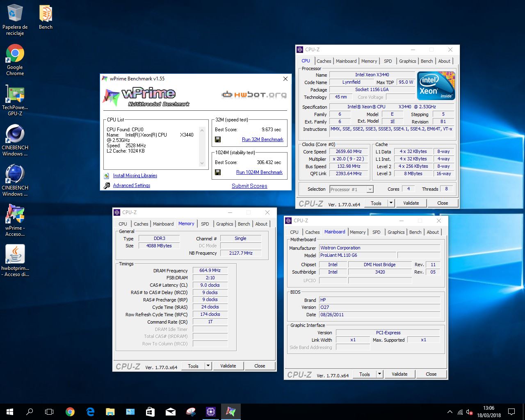
Task: Click Close button in CPU-Z Memory window
Action: pyautogui.click(x=260, y=366)
